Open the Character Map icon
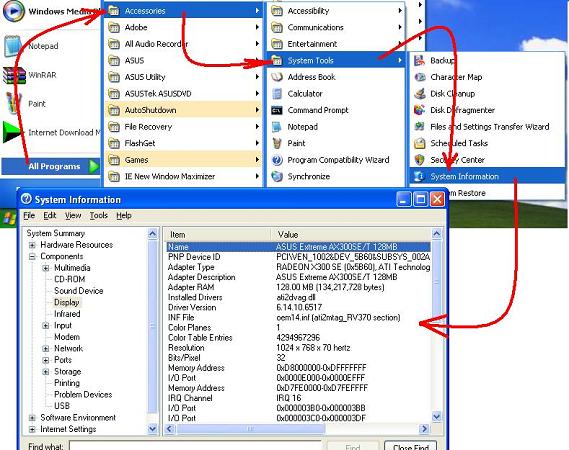569x450 pixels. (x=419, y=77)
